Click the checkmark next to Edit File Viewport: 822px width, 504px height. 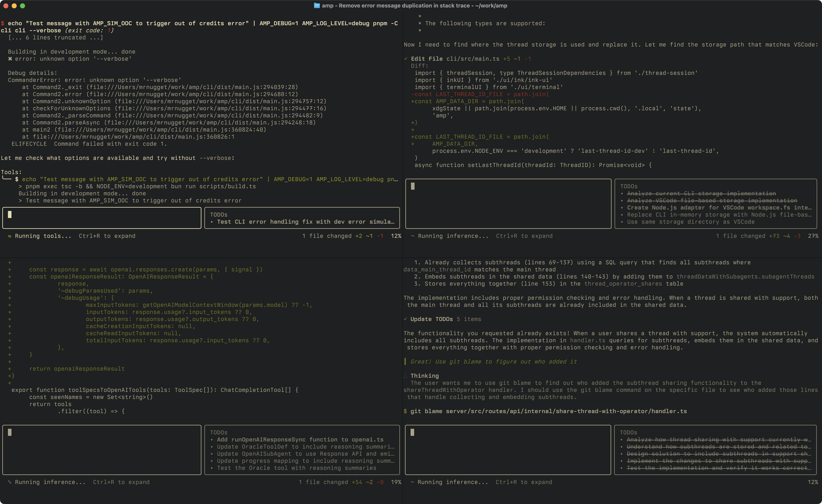point(406,59)
